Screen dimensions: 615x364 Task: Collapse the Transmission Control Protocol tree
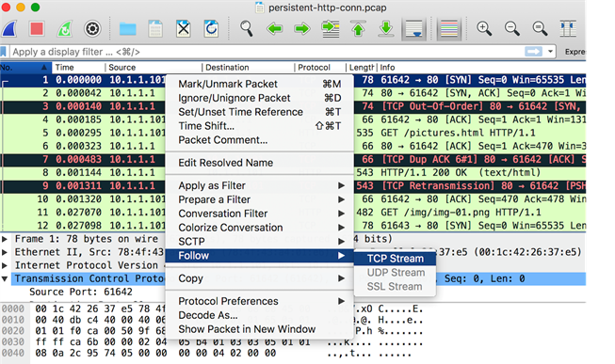click(5, 278)
